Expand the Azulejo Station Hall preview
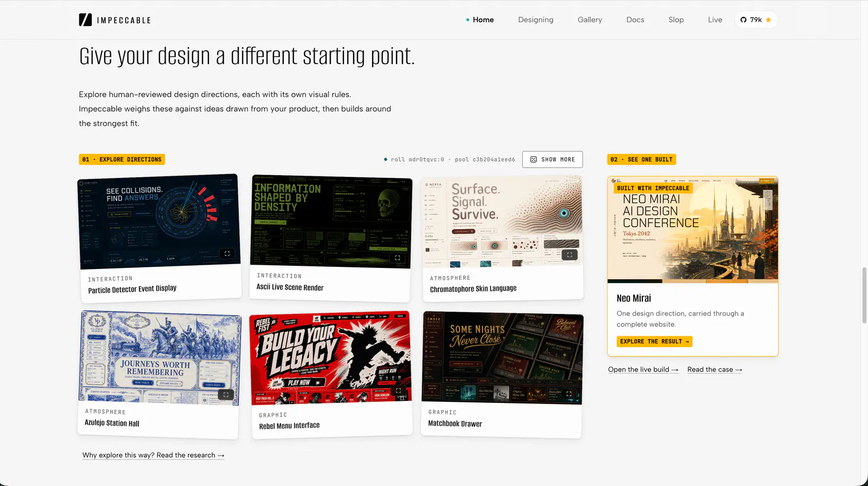 coord(226,394)
